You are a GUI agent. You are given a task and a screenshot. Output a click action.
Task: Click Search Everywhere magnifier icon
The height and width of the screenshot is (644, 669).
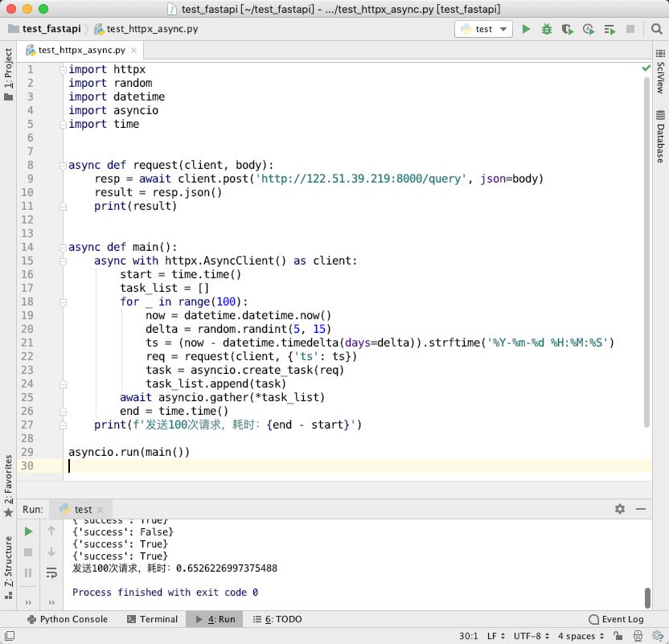(657, 29)
